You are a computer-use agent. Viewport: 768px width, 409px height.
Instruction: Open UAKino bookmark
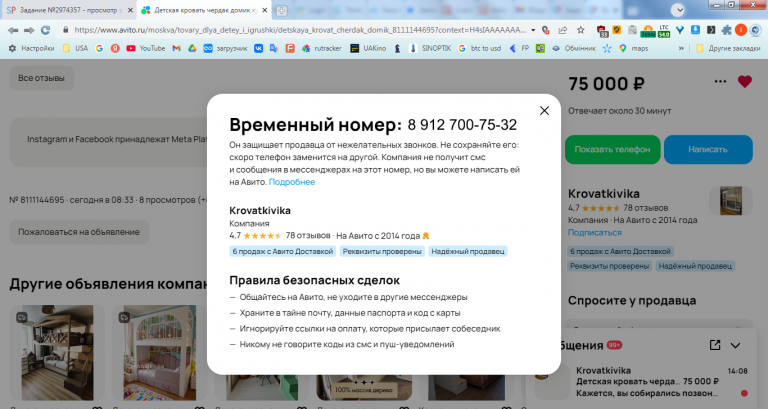(x=368, y=48)
